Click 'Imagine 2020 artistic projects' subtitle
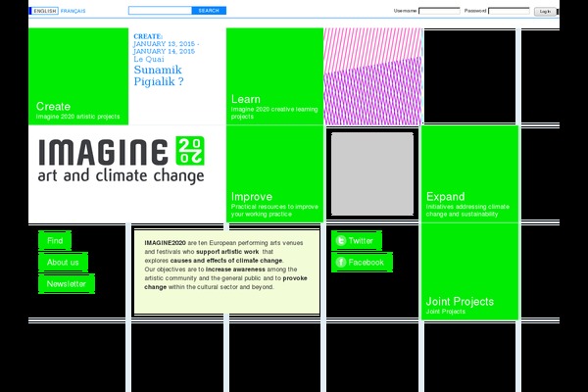 point(78,117)
